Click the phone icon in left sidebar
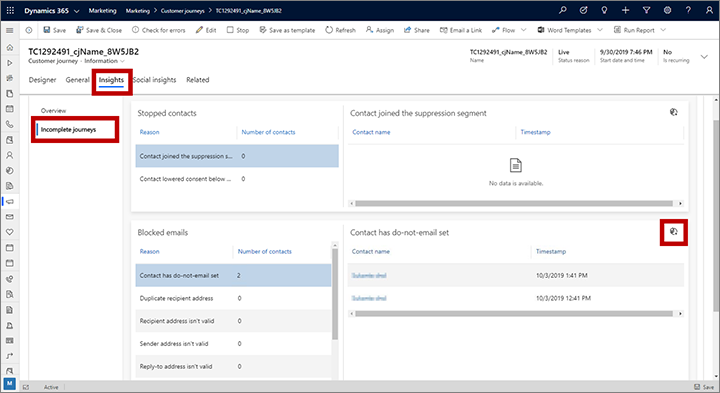720x393 pixels. [10, 124]
